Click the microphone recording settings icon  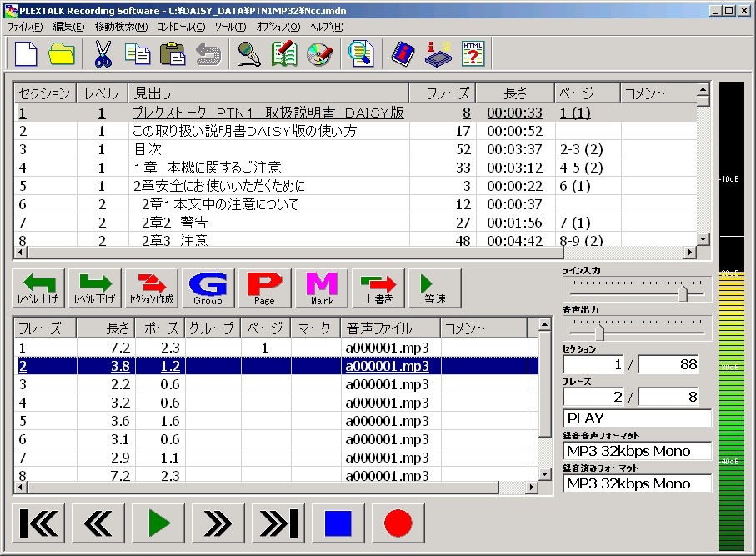tap(248, 54)
